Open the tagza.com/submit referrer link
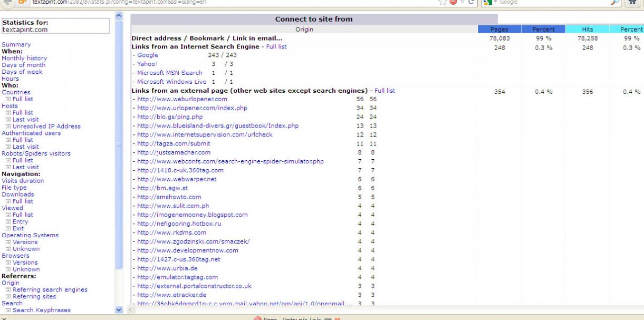644x320 pixels. (174, 143)
